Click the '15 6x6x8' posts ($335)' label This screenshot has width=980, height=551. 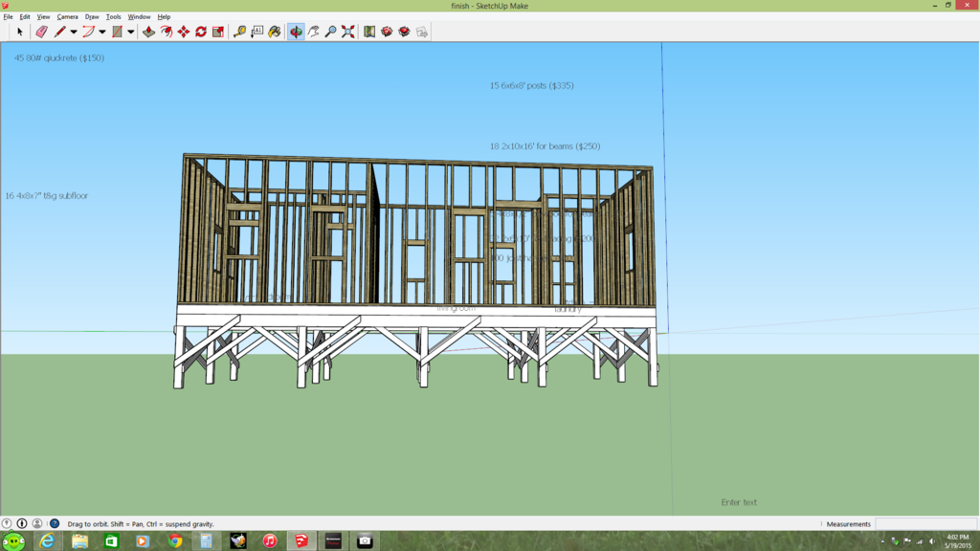[x=532, y=85]
